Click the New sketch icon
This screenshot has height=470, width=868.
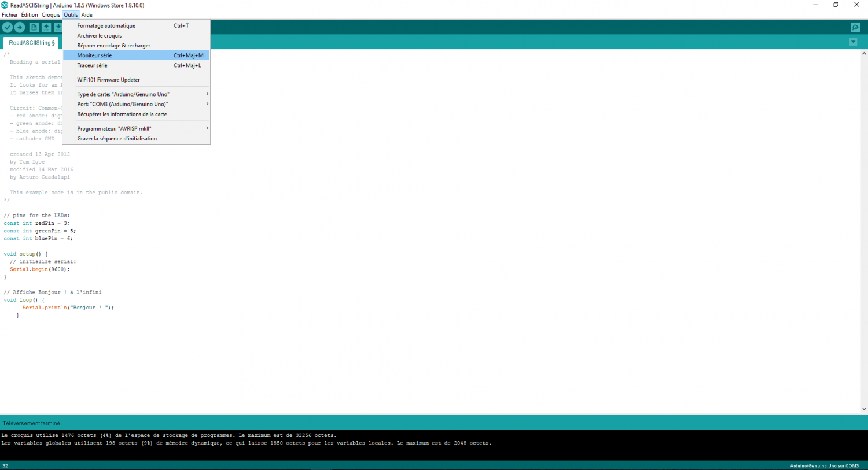[x=34, y=27]
